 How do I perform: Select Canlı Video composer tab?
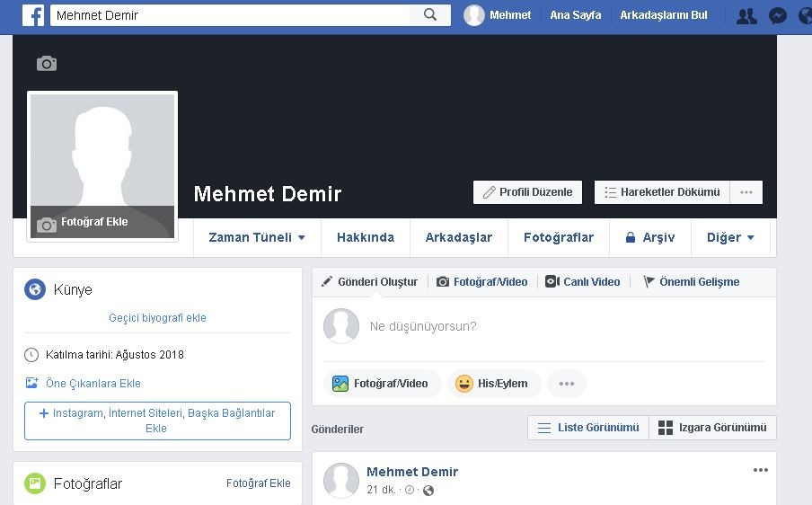point(583,282)
